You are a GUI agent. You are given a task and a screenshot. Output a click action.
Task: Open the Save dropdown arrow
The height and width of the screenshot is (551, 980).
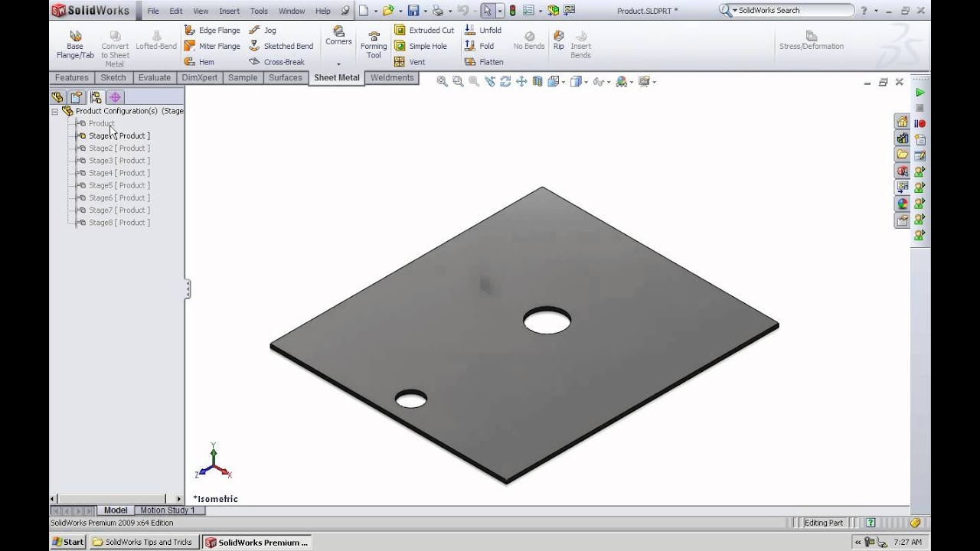(424, 11)
